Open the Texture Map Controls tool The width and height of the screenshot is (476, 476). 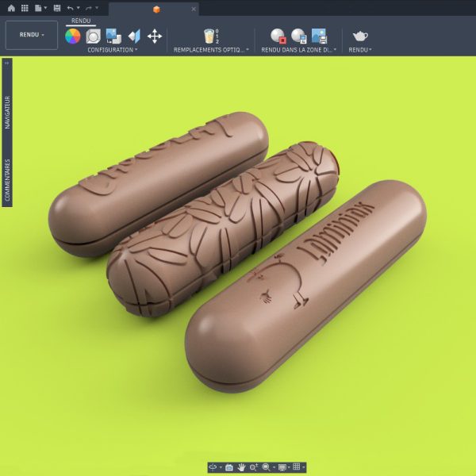134,36
